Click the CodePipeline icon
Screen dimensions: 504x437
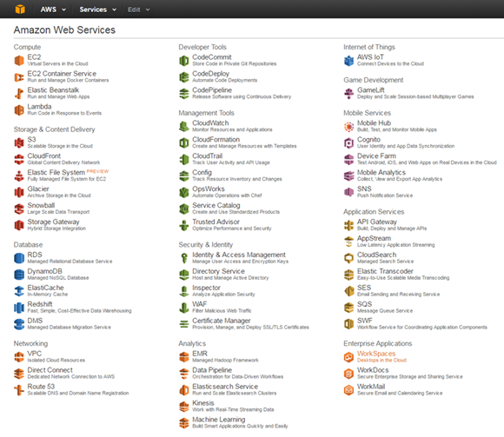point(184,94)
